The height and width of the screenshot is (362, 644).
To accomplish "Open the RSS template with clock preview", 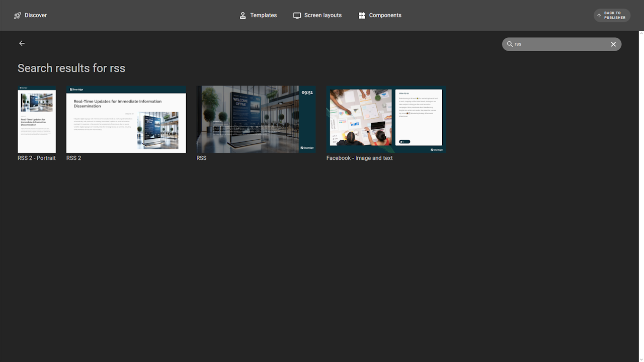I will tap(256, 120).
